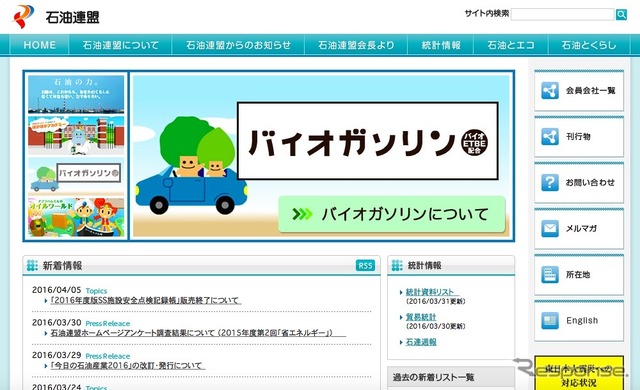Viewport: 640px width, 390px height.
Task: Open 石油とくらし menu item
Action: tap(589, 45)
